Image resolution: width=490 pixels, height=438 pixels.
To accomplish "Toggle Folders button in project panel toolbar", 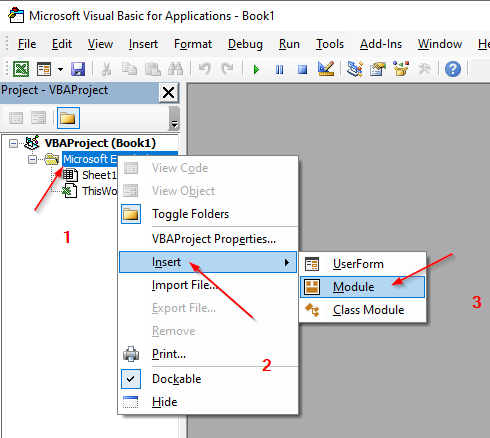I will click(x=68, y=118).
